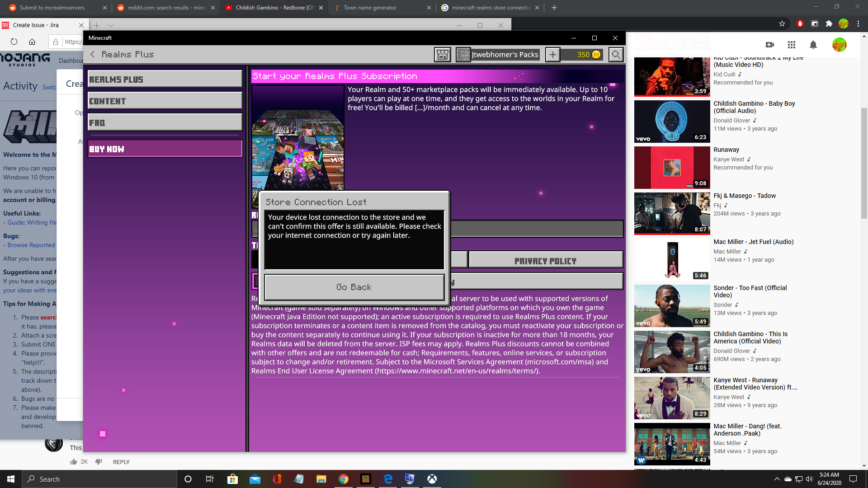Click the plus button to add Minecoins

[x=552, y=55]
